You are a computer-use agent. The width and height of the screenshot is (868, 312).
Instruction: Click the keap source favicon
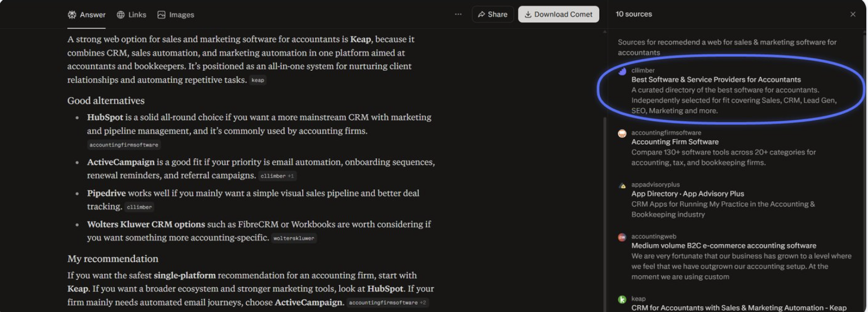(x=622, y=300)
